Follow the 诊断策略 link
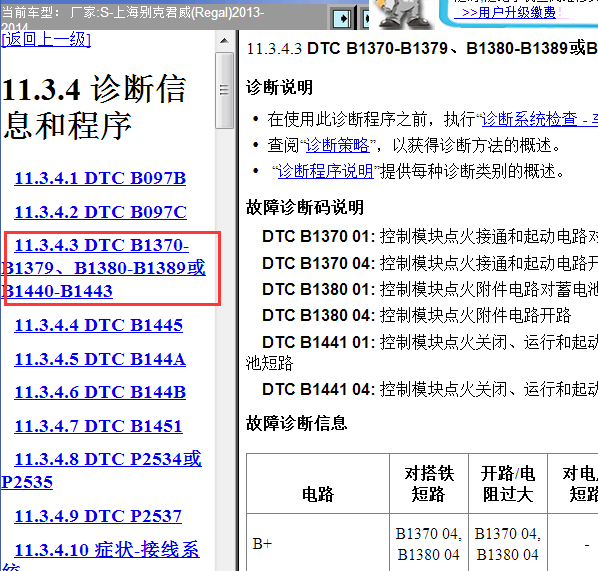Screen dimensions: 598x571 coord(338,145)
